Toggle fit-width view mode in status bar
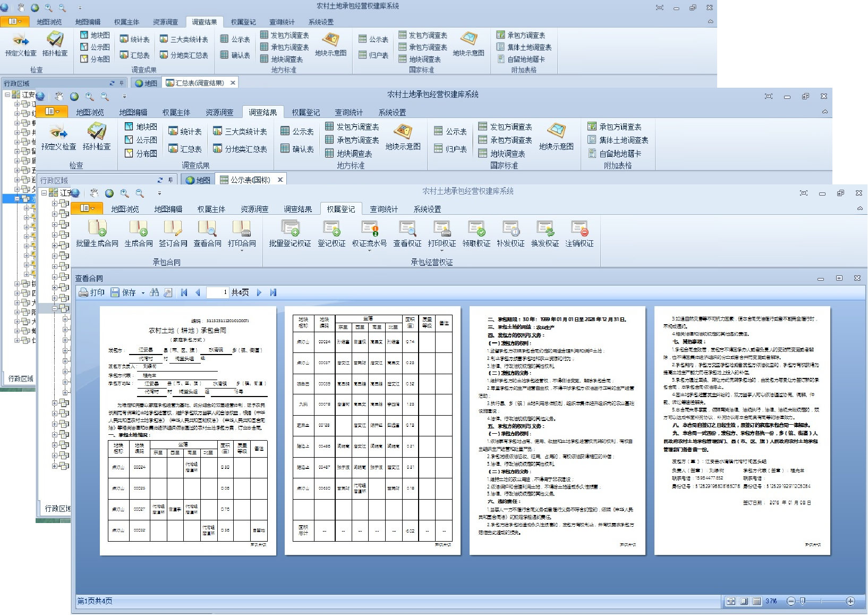 tap(731, 601)
